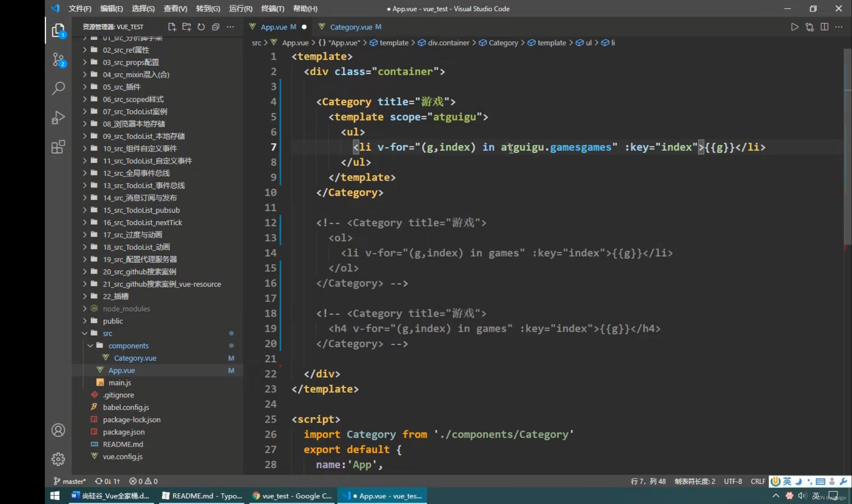Open the errors and warnings indicator
852x504 pixels.
point(143,481)
